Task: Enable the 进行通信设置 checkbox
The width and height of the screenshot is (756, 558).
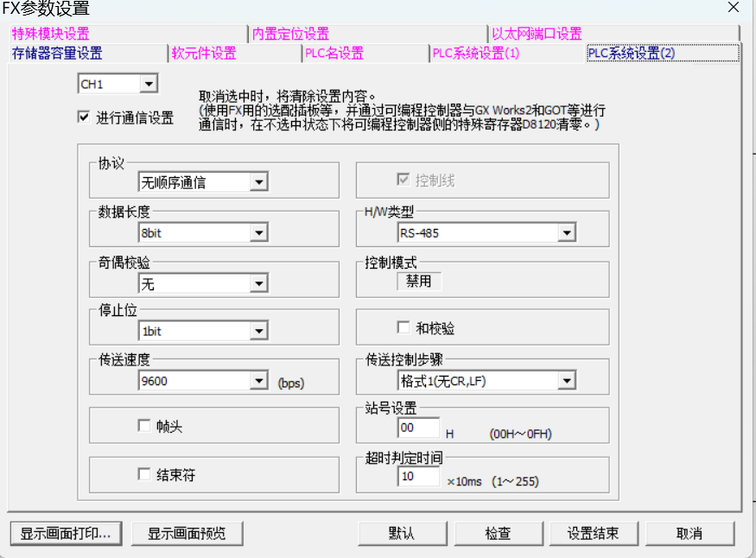Action: [84, 117]
